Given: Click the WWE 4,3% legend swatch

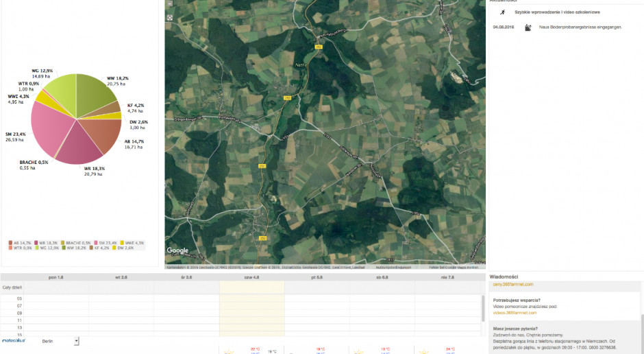Looking at the screenshot, I should (122, 243).
